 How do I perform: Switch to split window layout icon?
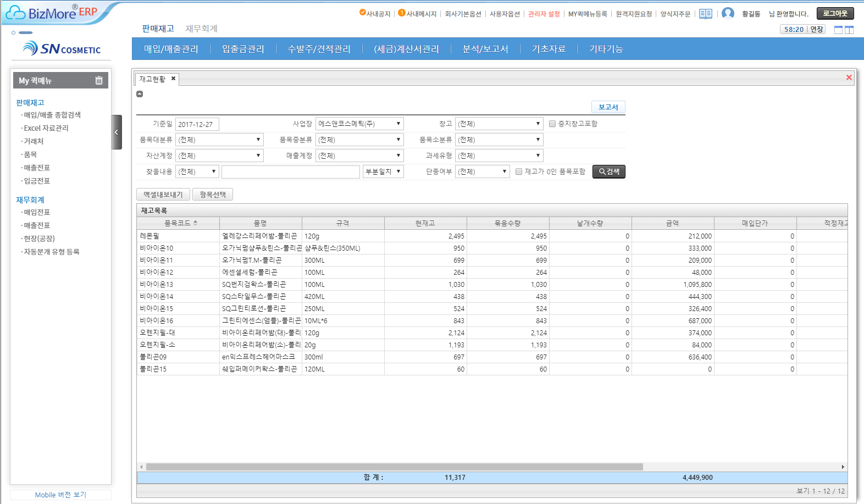(x=849, y=30)
